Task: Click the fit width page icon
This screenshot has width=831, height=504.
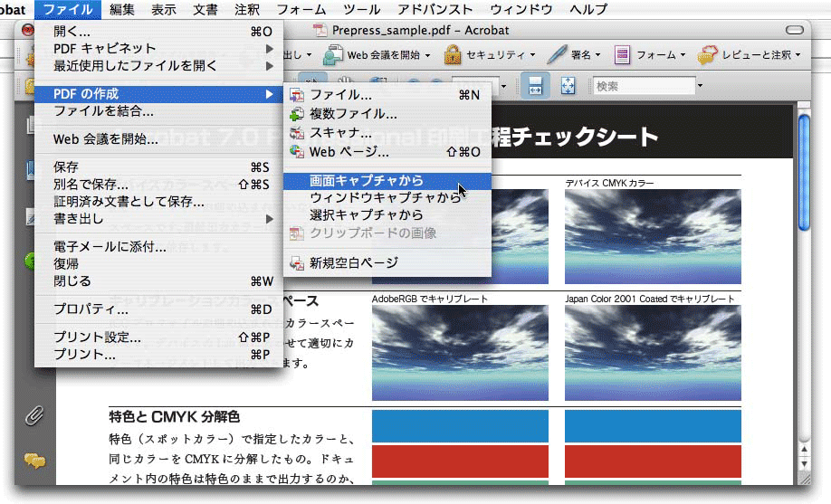Action: (x=535, y=86)
